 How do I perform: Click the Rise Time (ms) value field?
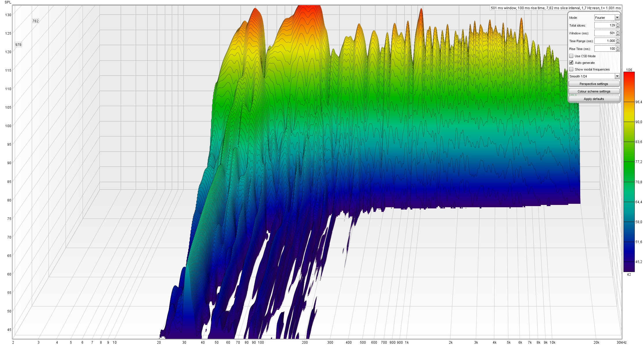pos(605,49)
